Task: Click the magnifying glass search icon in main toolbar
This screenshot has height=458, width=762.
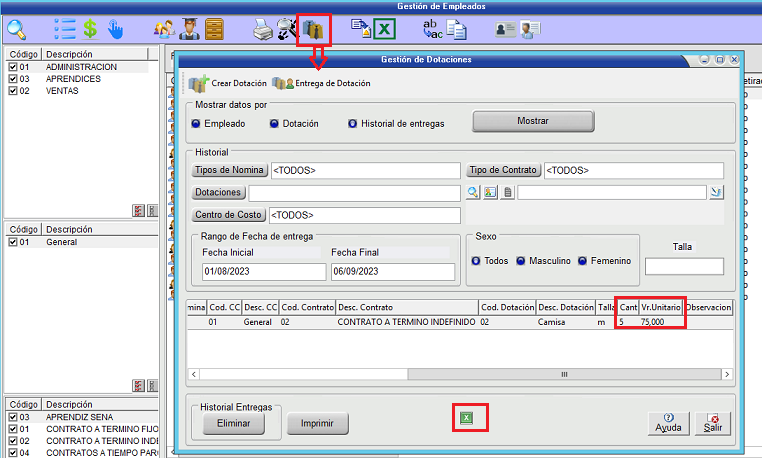Action: point(16,29)
